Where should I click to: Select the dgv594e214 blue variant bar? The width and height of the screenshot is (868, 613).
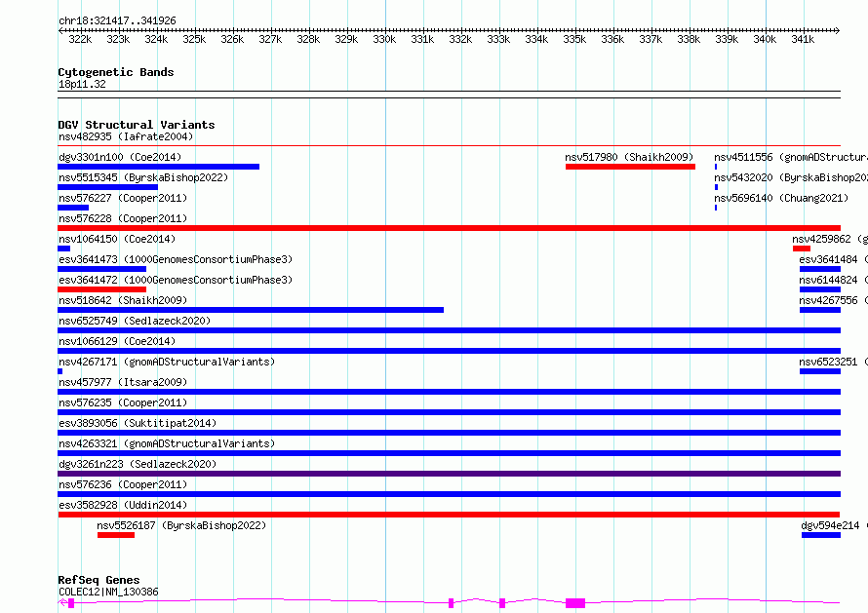[x=820, y=535]
